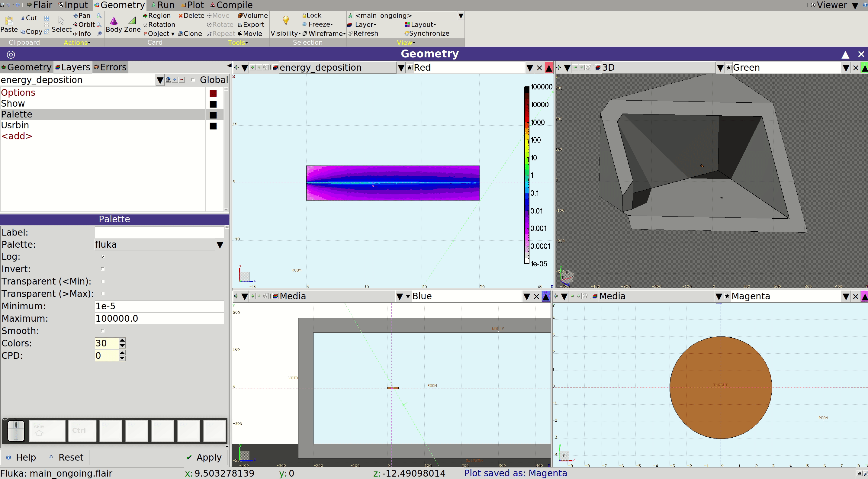The height and width of the screenshot is (479, 868).
Task: Open the <main_ongoing> run dropdown
Action: tap(461, 15)
